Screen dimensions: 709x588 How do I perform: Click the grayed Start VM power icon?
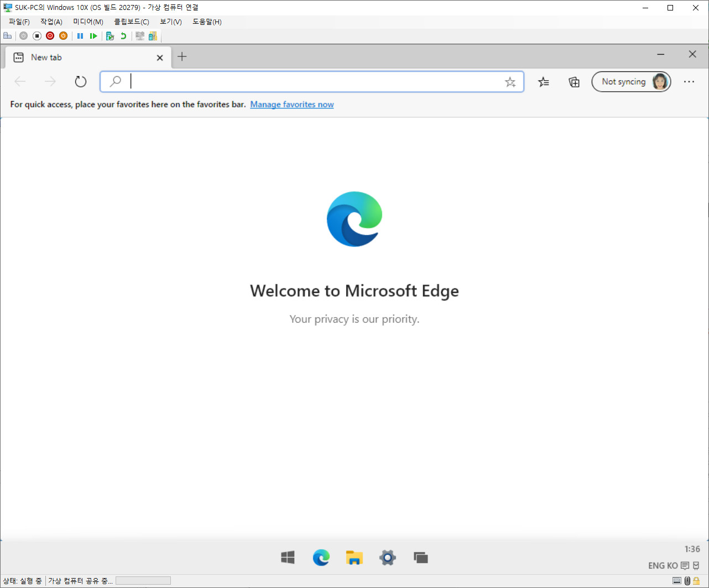(23, 36)
